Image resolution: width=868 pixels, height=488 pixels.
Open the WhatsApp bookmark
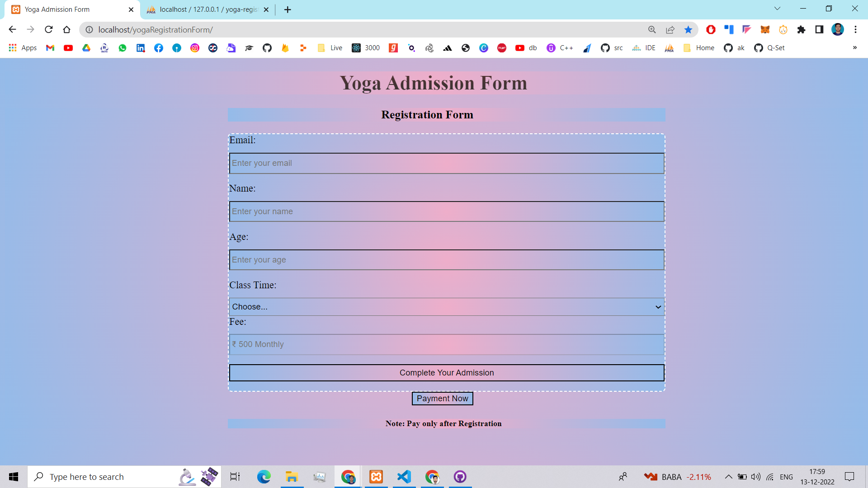coord(123,47)
